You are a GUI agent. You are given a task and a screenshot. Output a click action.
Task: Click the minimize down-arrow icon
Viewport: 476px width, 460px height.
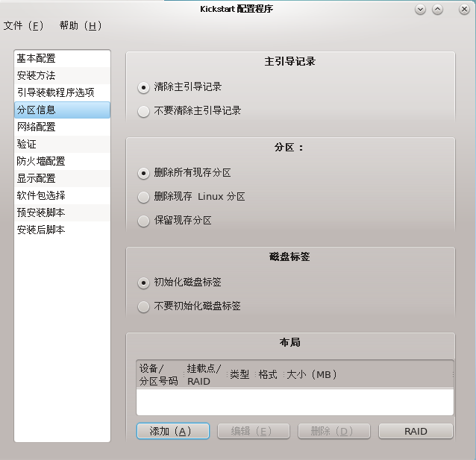coord(420,10)
